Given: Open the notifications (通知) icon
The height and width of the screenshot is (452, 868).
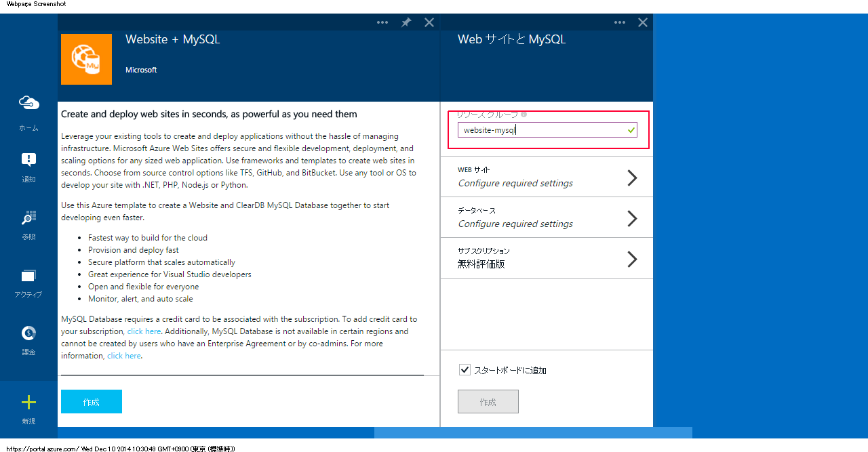Looking at the screenshot, I should [x=28, y=160].
